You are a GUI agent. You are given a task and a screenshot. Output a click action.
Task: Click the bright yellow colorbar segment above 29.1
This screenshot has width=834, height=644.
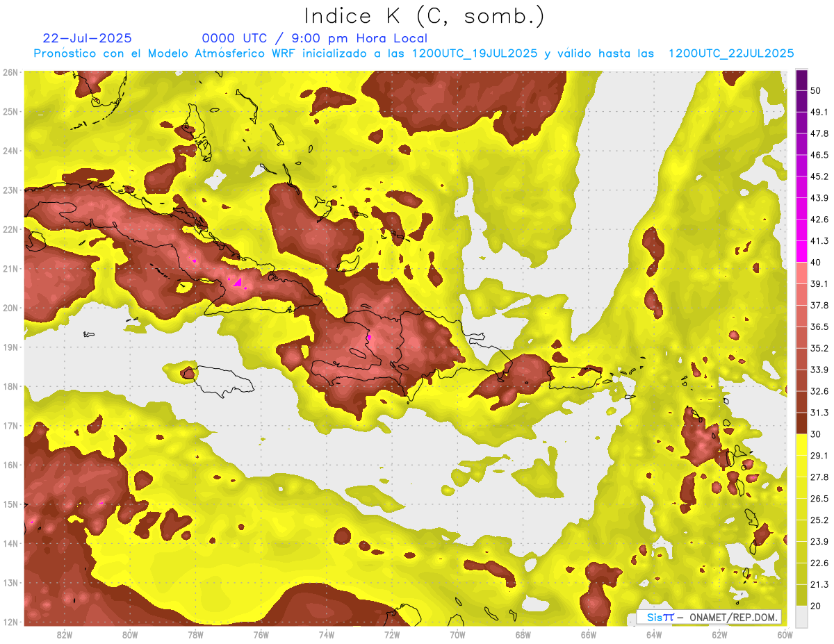point(801,445)
